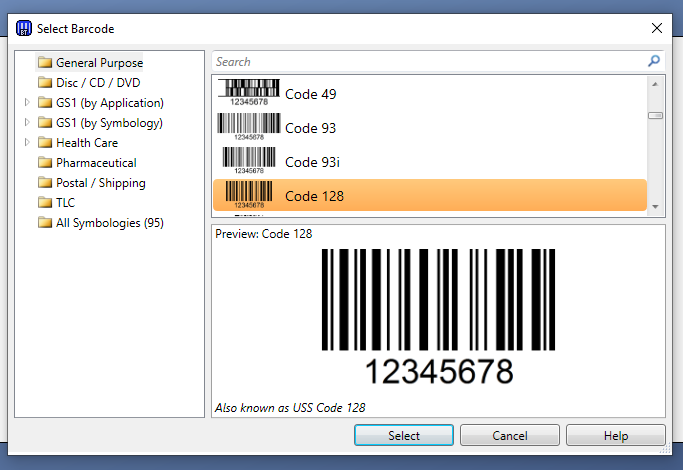Close the Select Barcode dialog
This screenshot has width=683, height=470.
click(x=656, y=28)
